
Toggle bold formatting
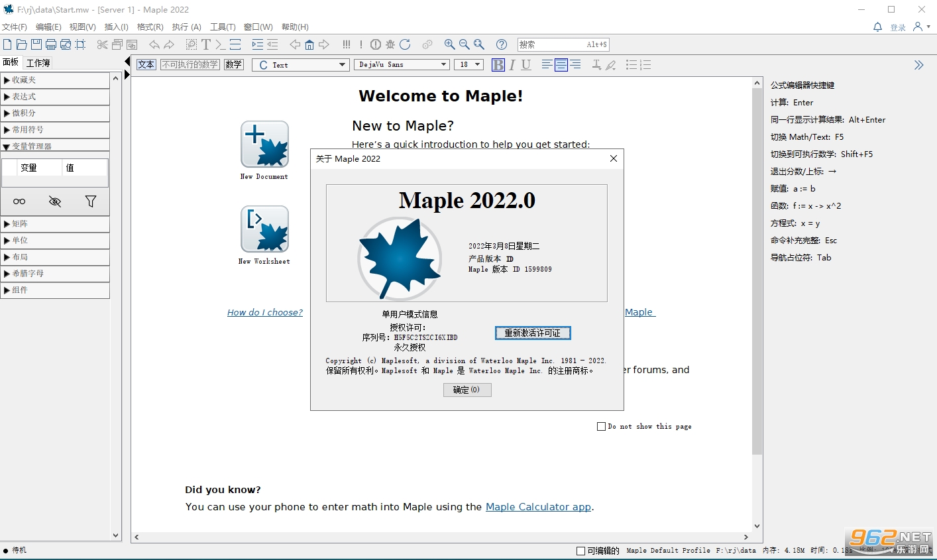point(498,64)
